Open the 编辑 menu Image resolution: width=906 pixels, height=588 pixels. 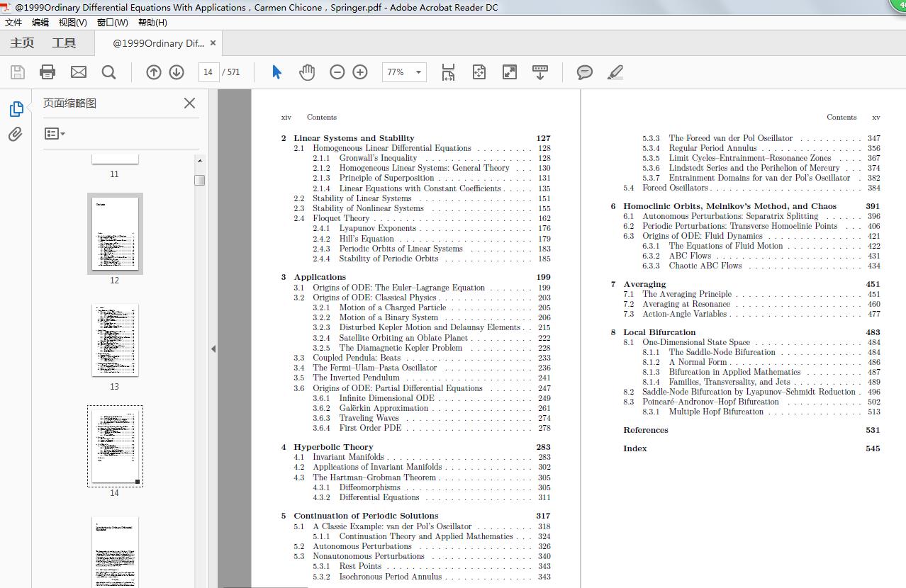pos(40,23)
